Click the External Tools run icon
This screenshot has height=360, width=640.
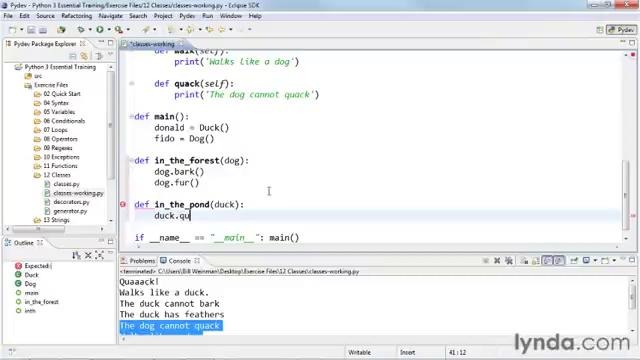click(x=119, y=30)
